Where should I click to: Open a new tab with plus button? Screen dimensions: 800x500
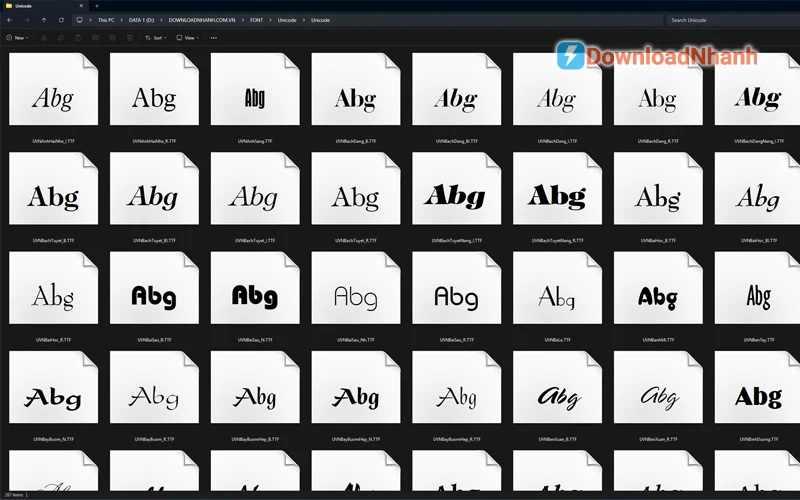click(x=97, y=6)
